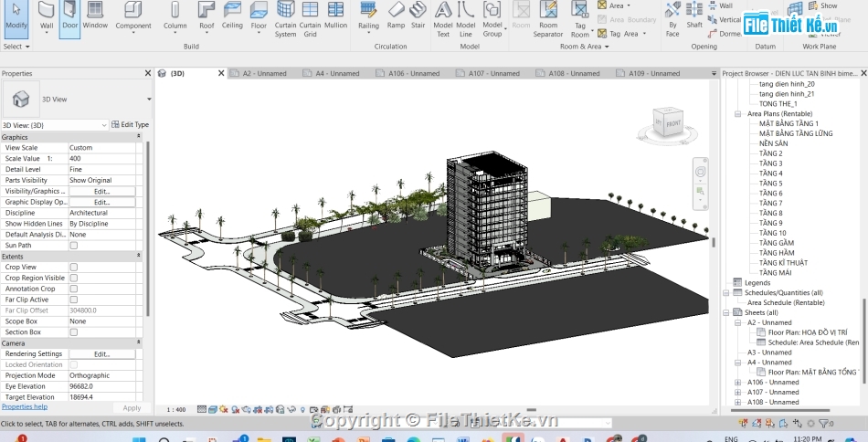Choose the Shaft opening tool
Screen dimensions: 868x442
coord(694,16)
